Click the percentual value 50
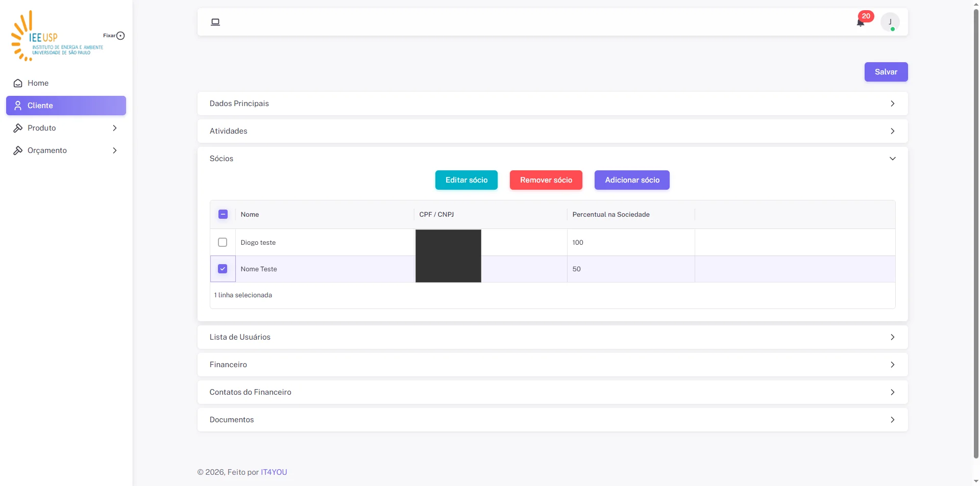 tap(576, 269)
